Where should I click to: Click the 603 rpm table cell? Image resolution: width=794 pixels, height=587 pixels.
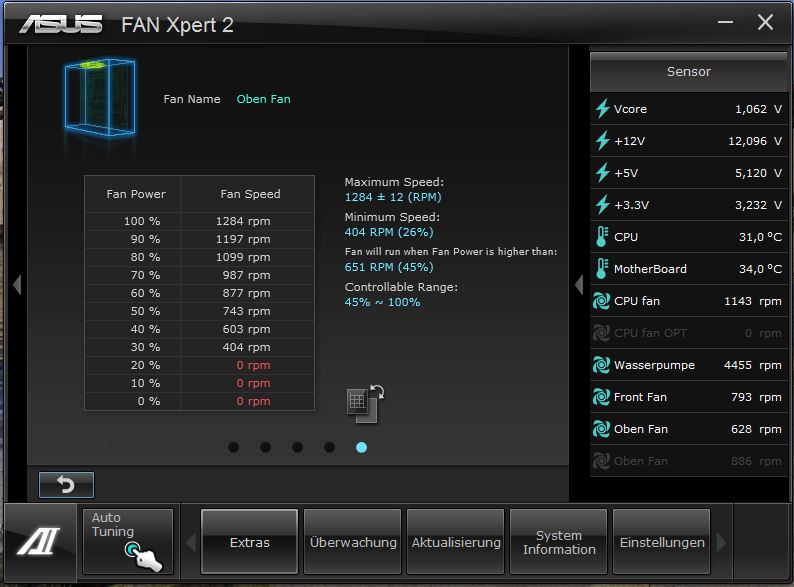pyautogui.click(x=246, y=329)
